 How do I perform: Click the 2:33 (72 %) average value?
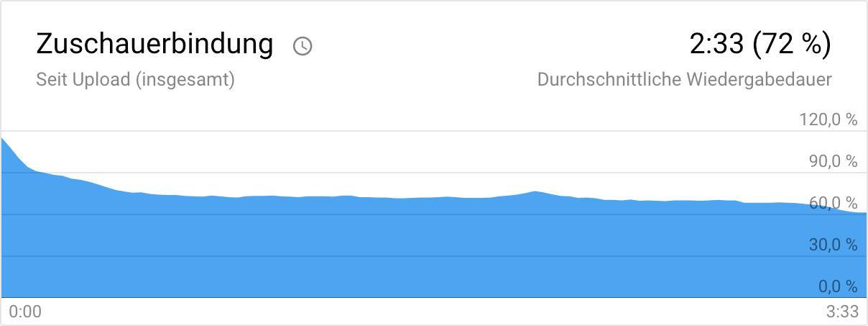759,44
